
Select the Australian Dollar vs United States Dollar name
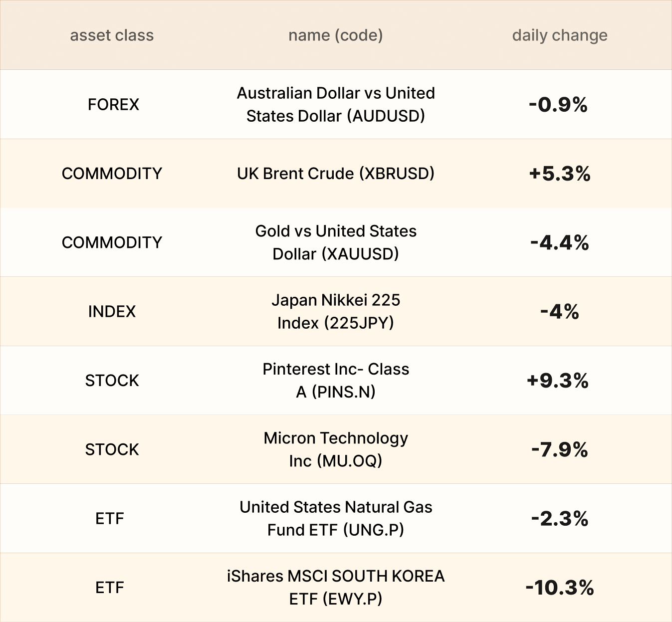click(336, 104)
